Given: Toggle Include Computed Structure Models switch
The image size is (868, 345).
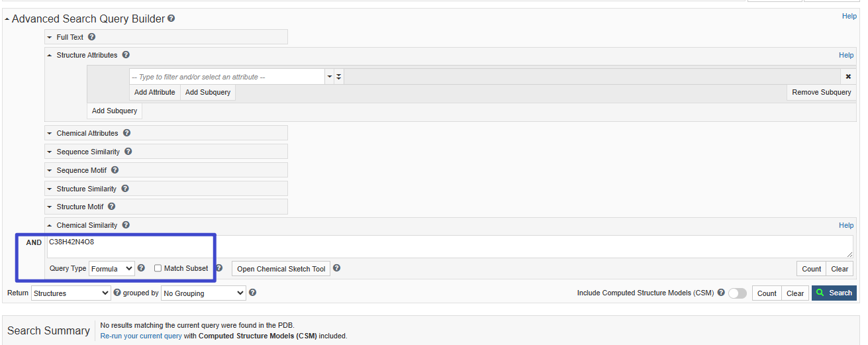Looking at the screenshot, I should pos(738,293).
